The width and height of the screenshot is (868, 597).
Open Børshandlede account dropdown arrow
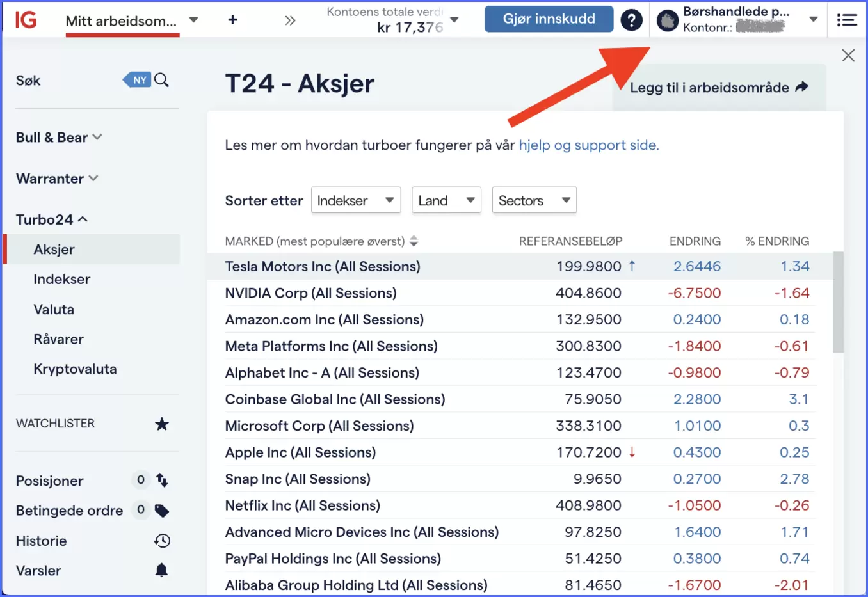pyautogui.click(x=813, y=19)
